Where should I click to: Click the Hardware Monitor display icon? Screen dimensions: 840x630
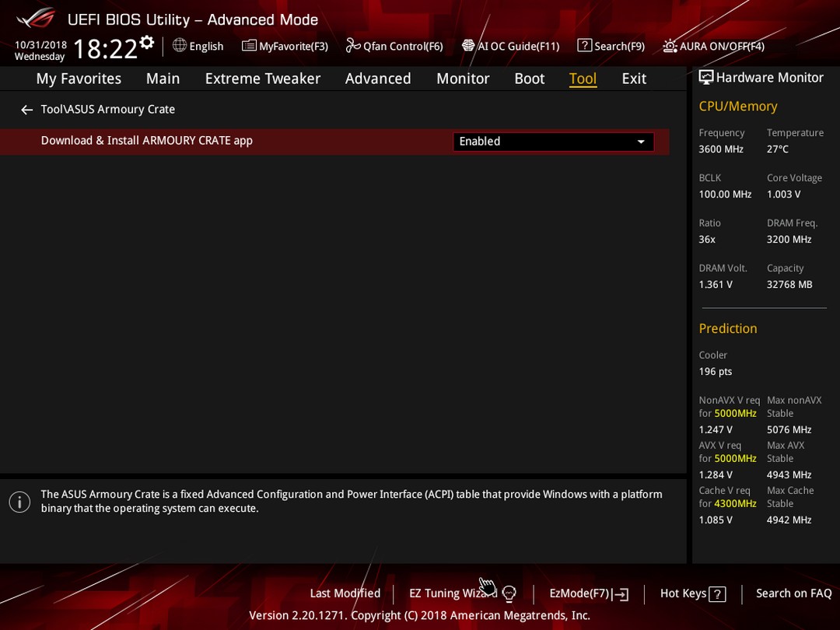click(x=706, y=78)
